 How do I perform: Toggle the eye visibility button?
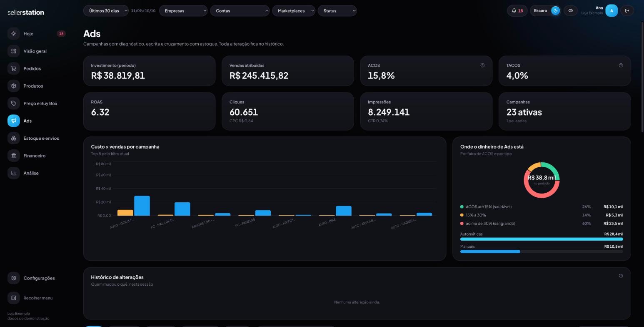[570, 11]
